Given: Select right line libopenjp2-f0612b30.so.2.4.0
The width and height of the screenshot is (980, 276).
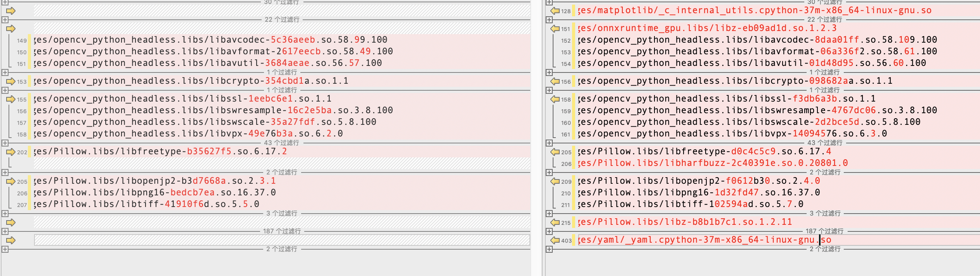Looking at the screenshot, I should (x=778, y=181).
